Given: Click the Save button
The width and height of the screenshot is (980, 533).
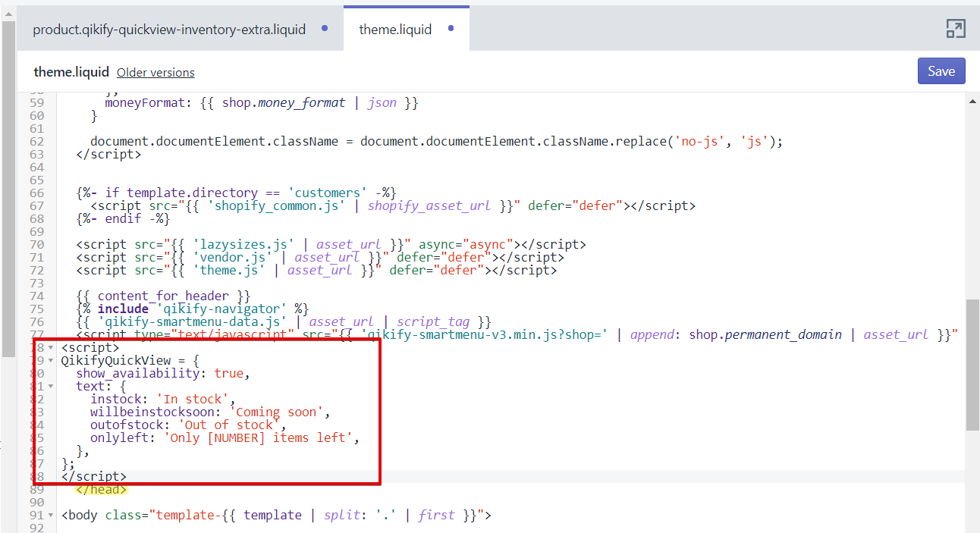Looking at the screenshot, I should click(941, 71).
